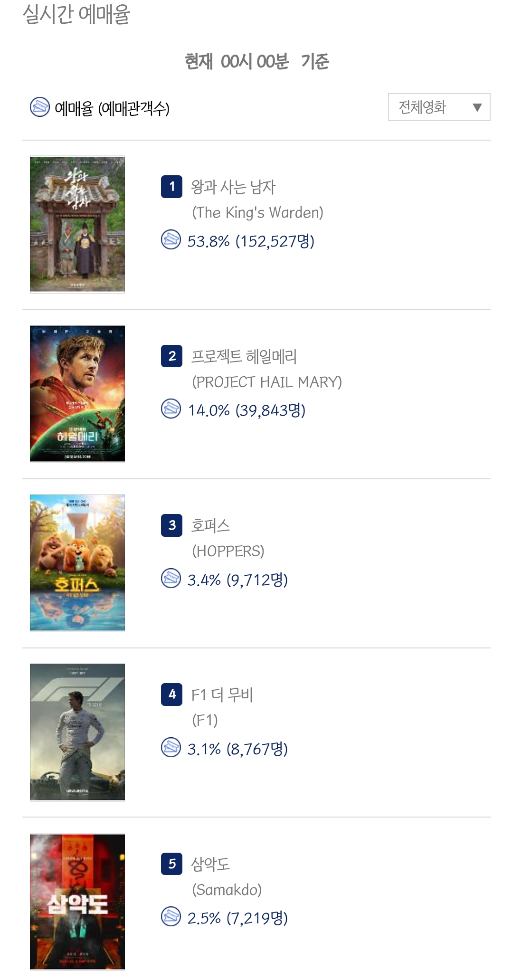Image resolution: width=512 pixels, height=980 pixels.
Task: Select the 호퍼스 movie poster
Action: tap(77, 563)
